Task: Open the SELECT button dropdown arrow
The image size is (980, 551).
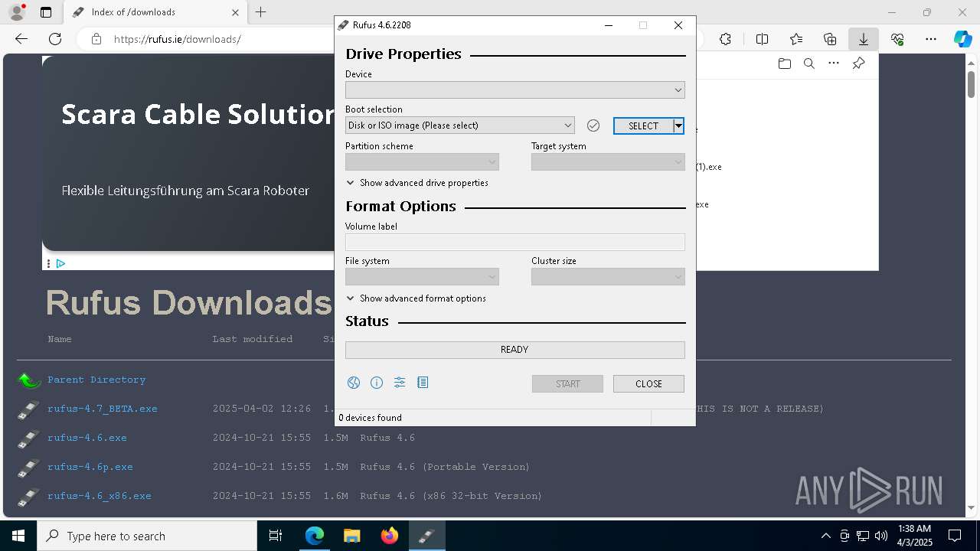Action: (x=678, y=126)
